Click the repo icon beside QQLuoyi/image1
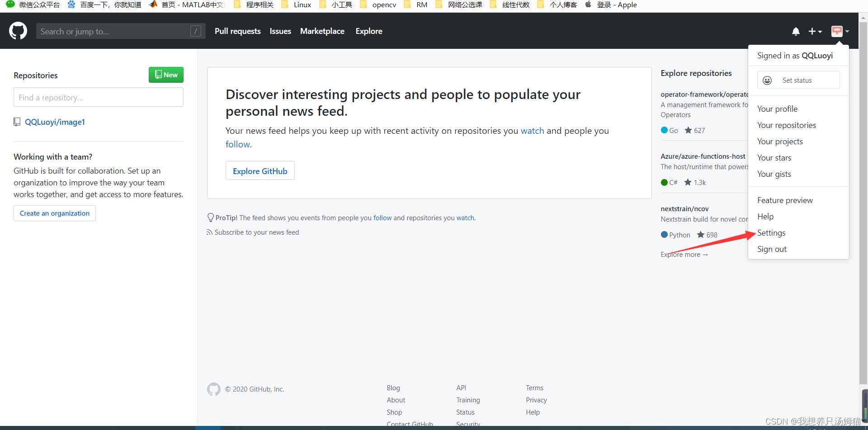The image size is (868, 430). coord(17,122)
